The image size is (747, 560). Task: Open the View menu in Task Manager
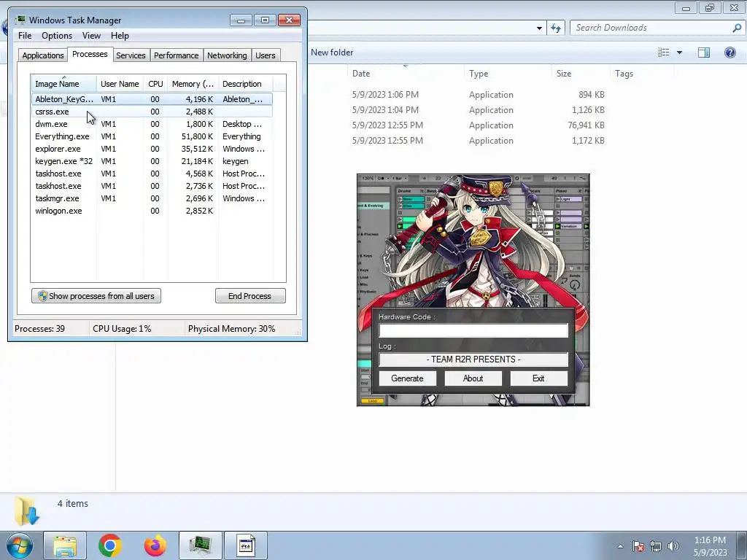(x=91, y=36)
